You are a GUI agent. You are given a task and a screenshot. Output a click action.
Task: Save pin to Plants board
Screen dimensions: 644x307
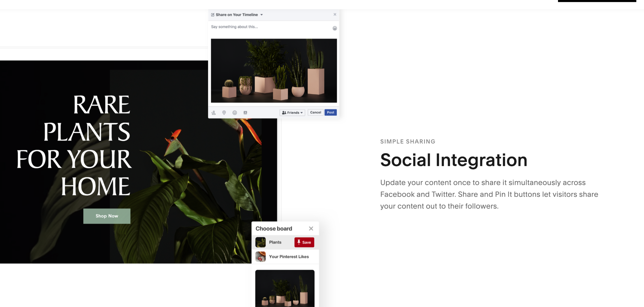(304, 242)
